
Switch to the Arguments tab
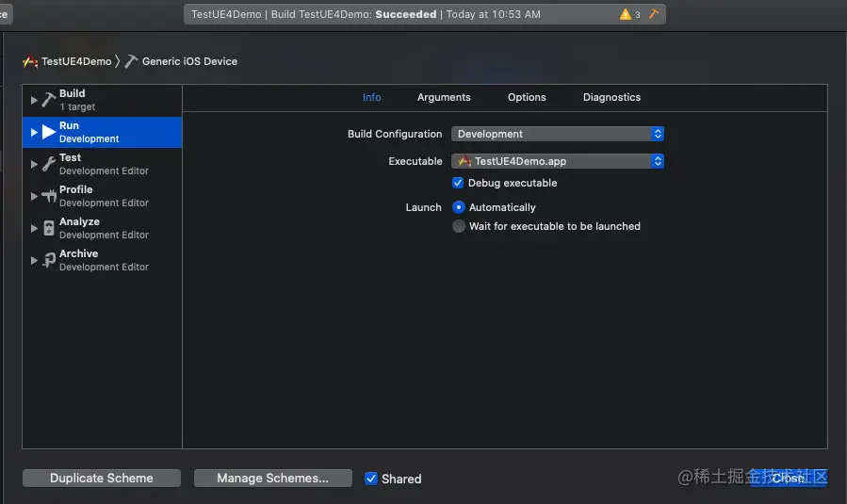444,97
